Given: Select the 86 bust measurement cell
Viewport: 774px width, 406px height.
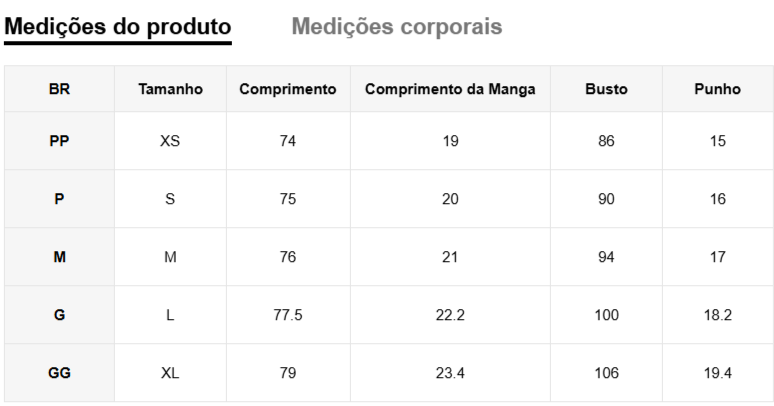Looking at the screenshot, I should pos(606,141).
